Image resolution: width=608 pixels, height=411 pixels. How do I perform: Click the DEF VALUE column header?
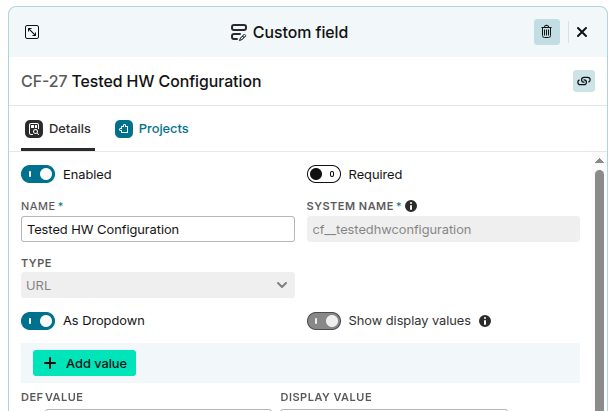52,397
